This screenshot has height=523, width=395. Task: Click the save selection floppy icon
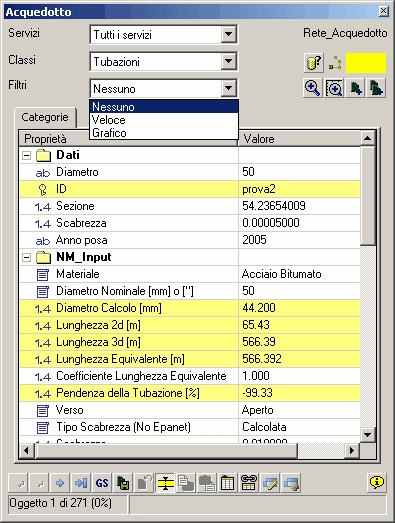coord(123,483)
